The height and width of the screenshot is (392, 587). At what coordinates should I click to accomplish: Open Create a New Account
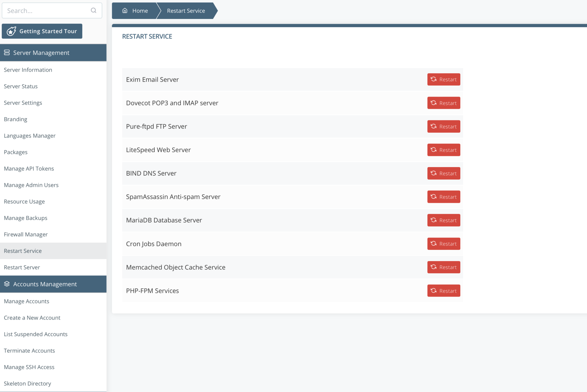click(x=32, y=318)
